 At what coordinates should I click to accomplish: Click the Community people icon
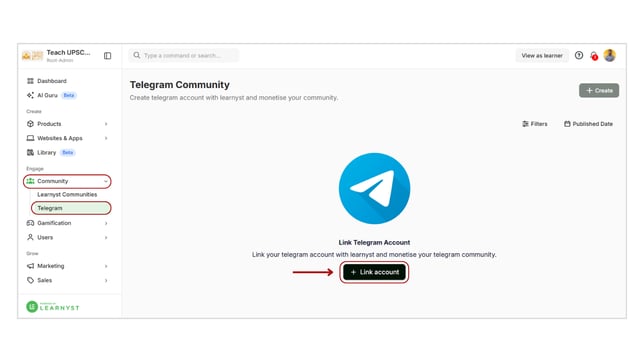(x=30, y=181)
